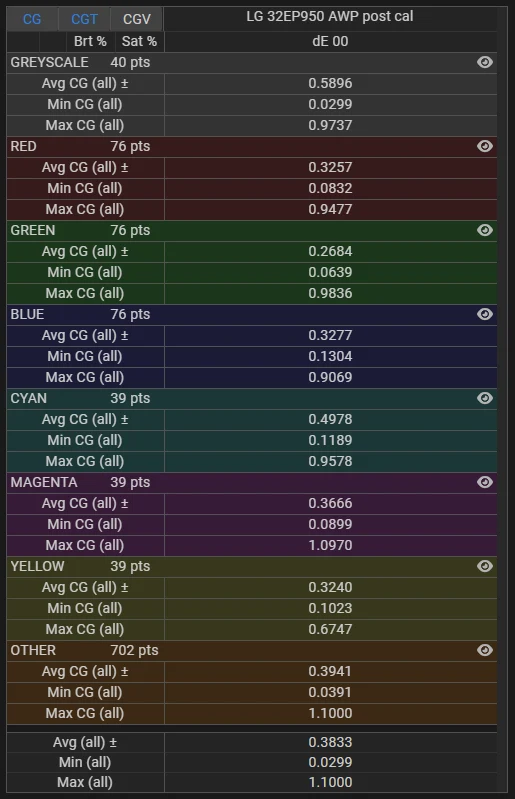Click the Brt % column header

(90, 41)
